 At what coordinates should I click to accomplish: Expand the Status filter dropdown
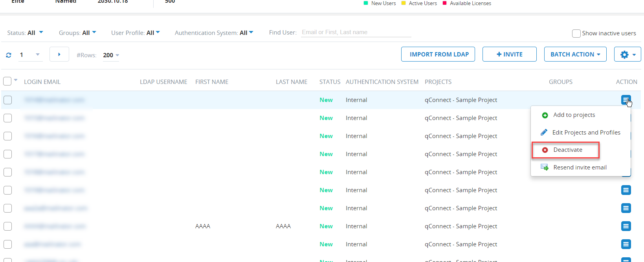(25, 33)
